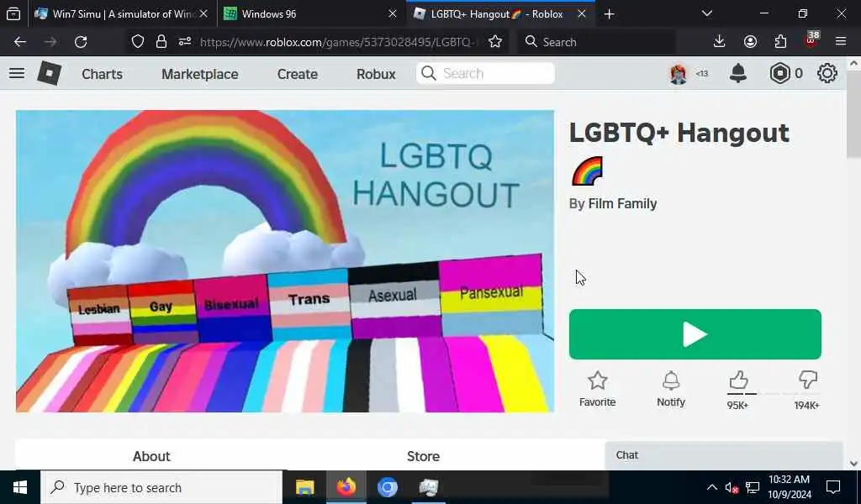This screenshot has height=504, width=861.
Task: Open File Explorer from taskbar
Action: pos(304,487)
